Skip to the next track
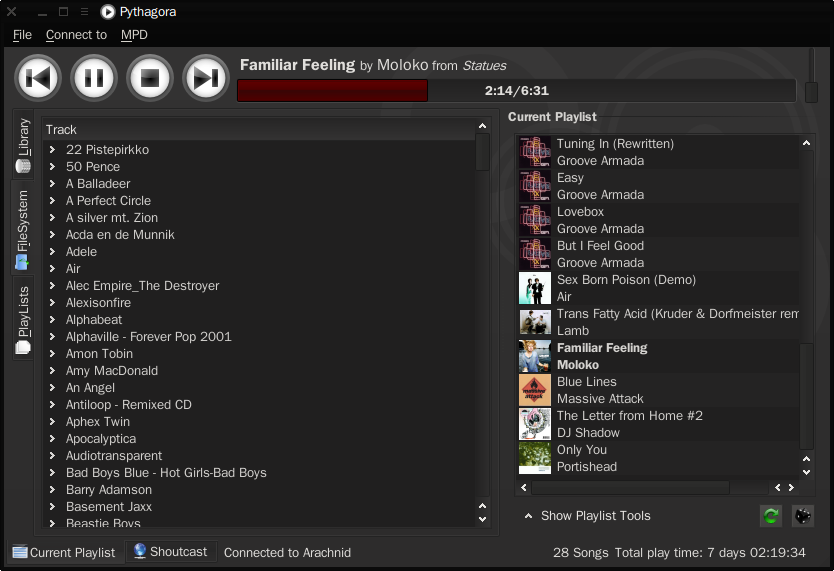The height and width of the screenshot is (571, 834). click(206, 78)
